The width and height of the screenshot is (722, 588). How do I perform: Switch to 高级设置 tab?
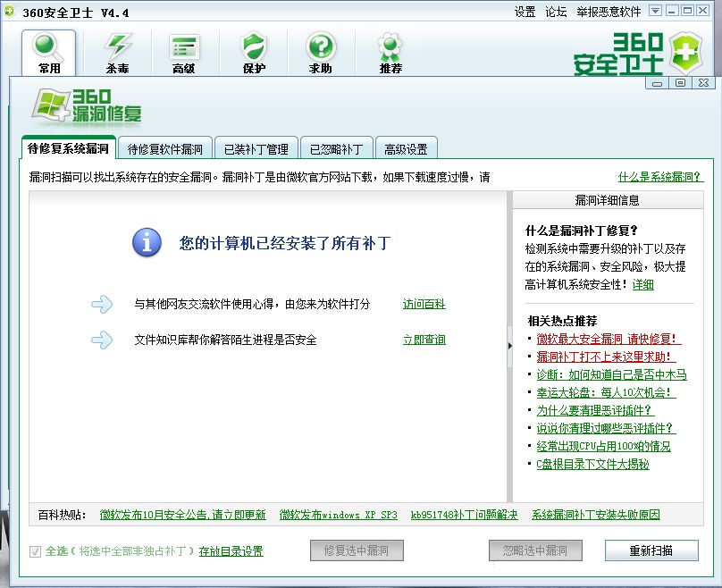coord(406,149)
